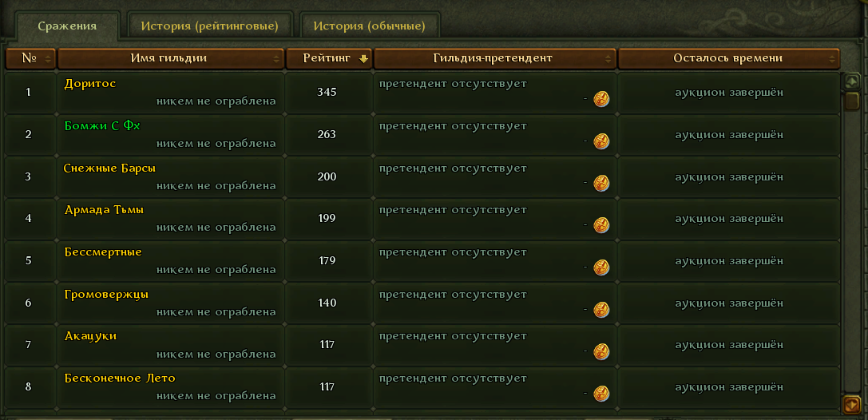Click the scroll up arrow button

(851, 82)
